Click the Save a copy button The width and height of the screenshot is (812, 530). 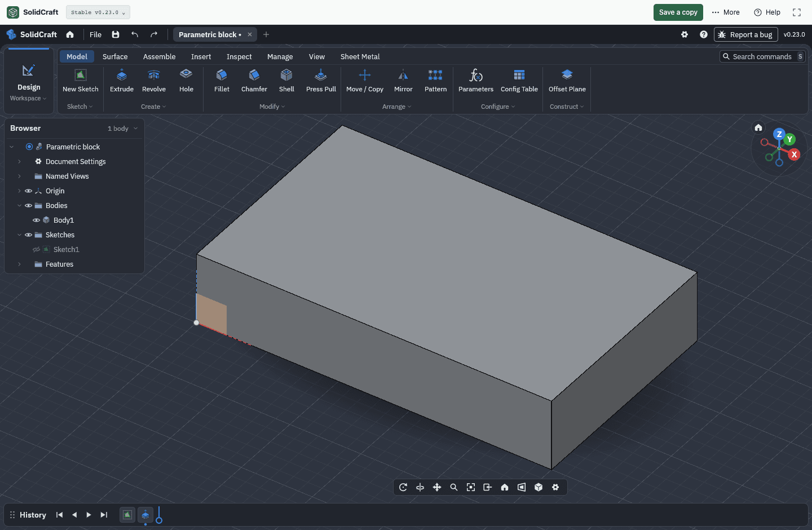point(678,12)
